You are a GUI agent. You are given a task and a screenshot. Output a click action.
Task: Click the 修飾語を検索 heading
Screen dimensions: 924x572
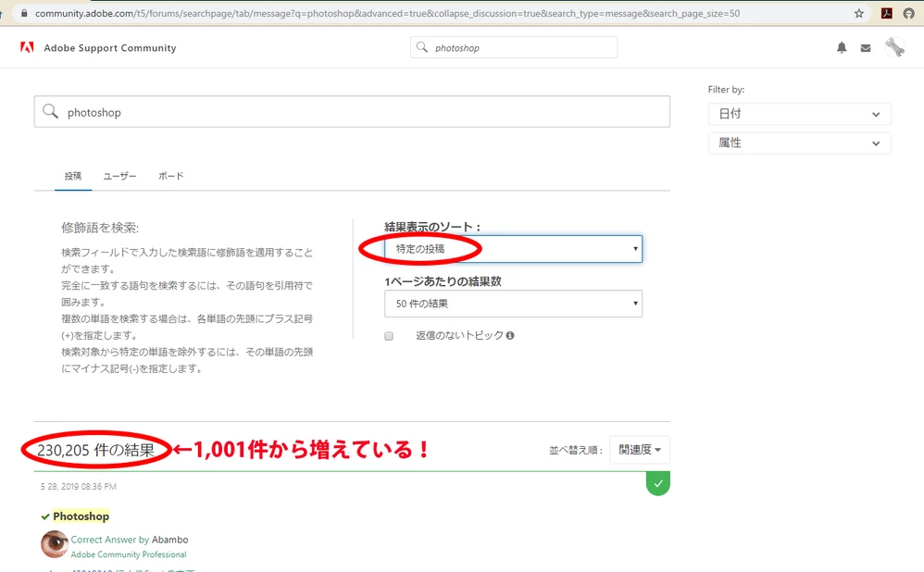coord(100,228)
